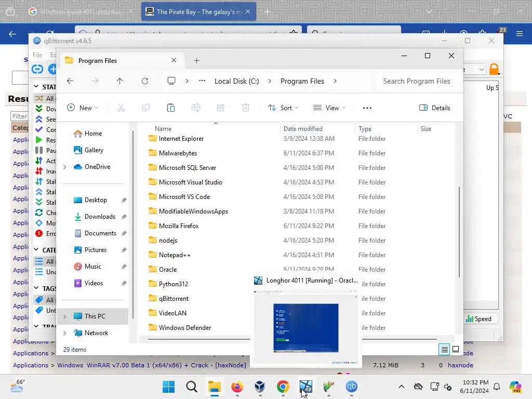Refresh the Program Files folder
The height and width of the screenshot is (399, 532).
(145, 81)
